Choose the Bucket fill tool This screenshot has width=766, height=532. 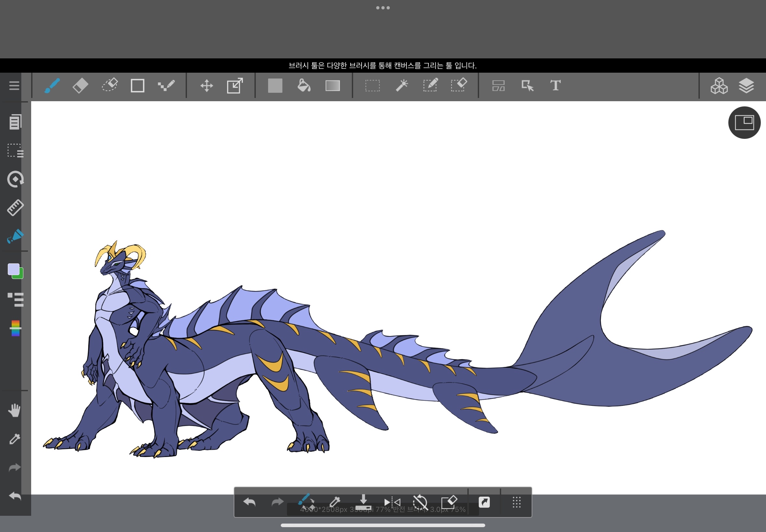click(304, 86)
